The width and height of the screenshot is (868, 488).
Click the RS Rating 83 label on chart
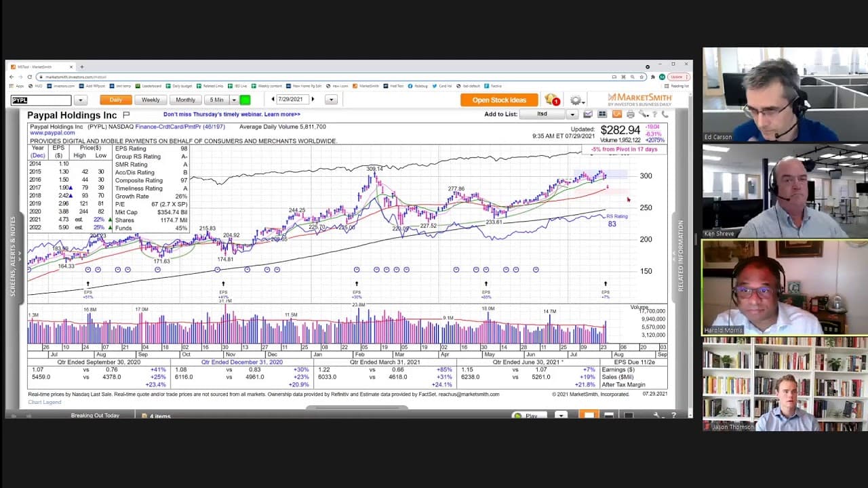(x=616, y=220)
